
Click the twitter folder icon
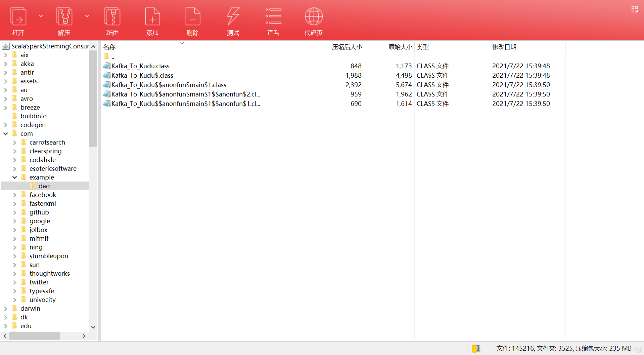tap(24, 282)
